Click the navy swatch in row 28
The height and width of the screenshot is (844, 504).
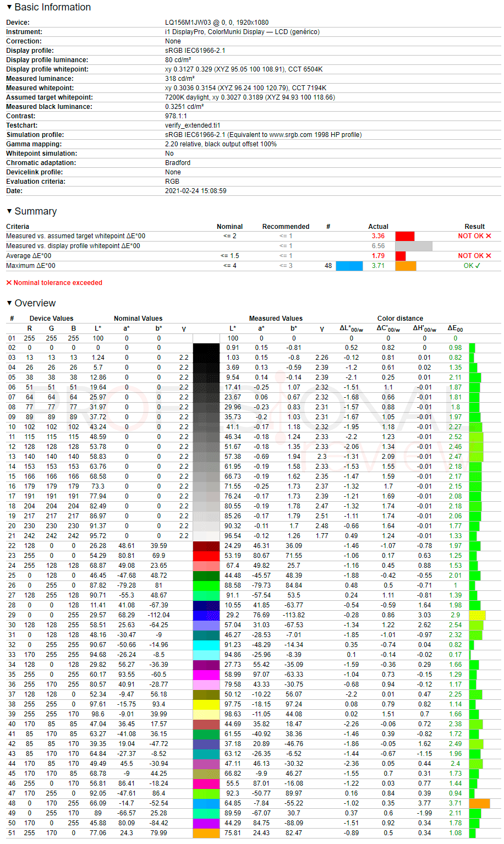[206, 605]
